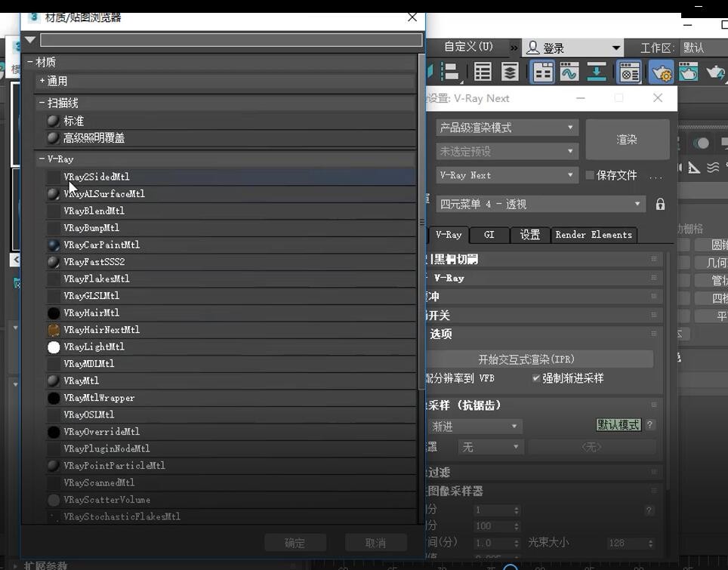The width and height of the screenshot is (728, 570).
Task: Click the material browser search field
Action: [231, 40]
